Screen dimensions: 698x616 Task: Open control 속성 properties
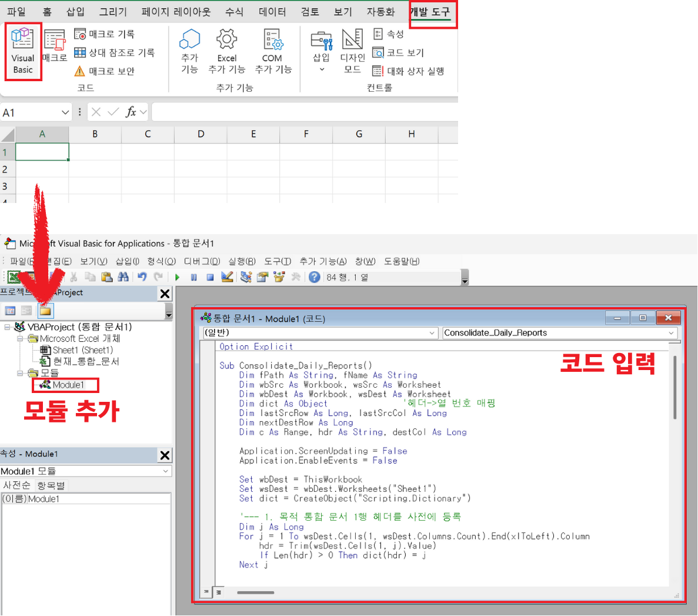click(x=389, y=34)
